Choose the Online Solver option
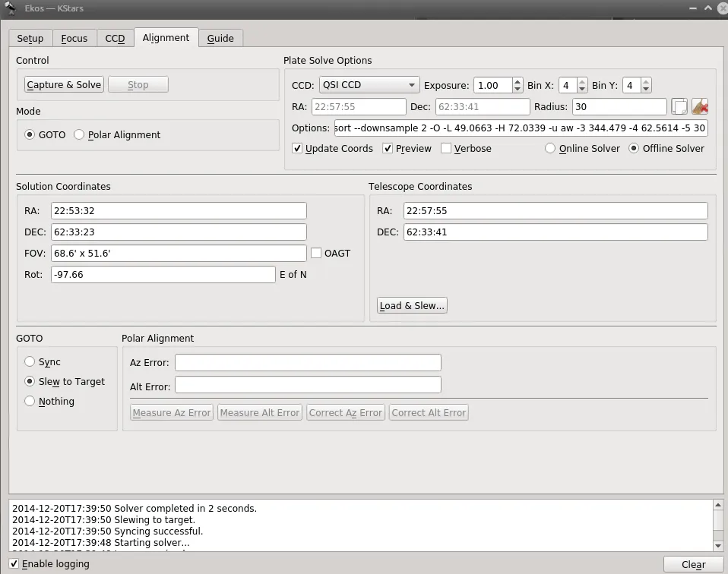The width and height of the screenshot is (728, 574). click(x=550, y=149)
